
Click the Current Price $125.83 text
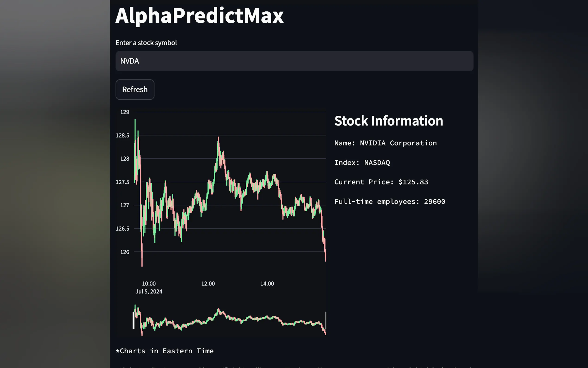[381, 182]
